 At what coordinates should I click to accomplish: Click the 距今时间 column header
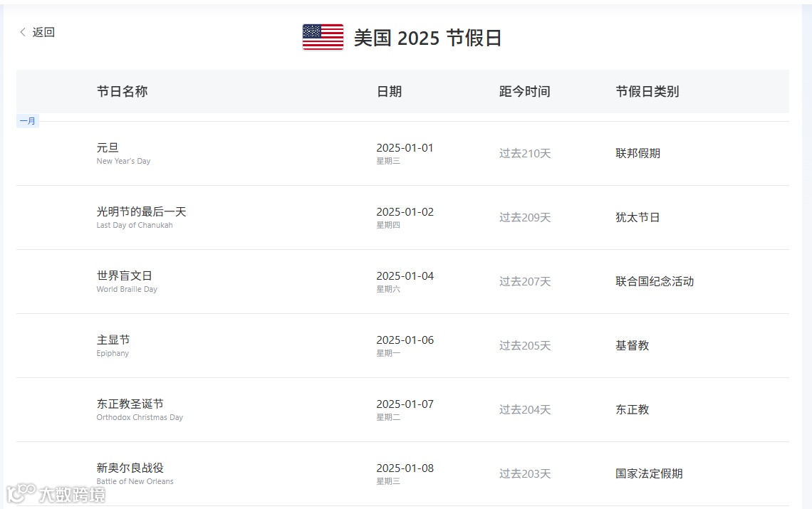[524, 92]
